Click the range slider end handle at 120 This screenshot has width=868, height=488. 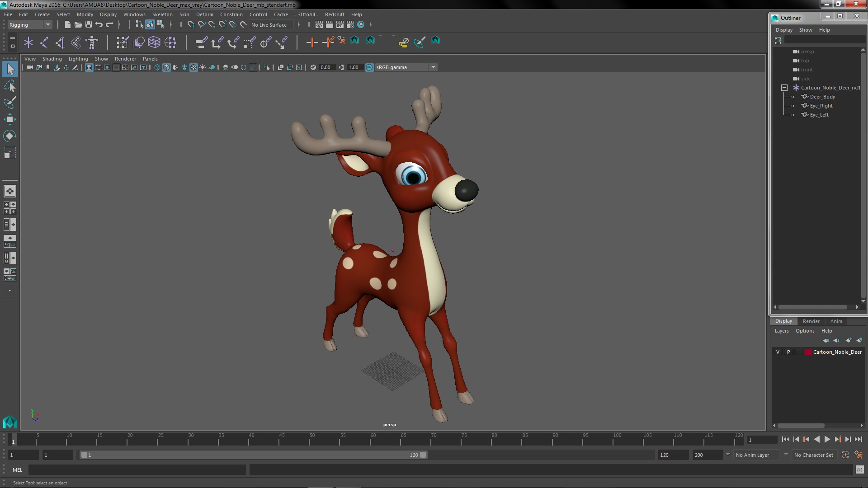[x=423, y=455]
